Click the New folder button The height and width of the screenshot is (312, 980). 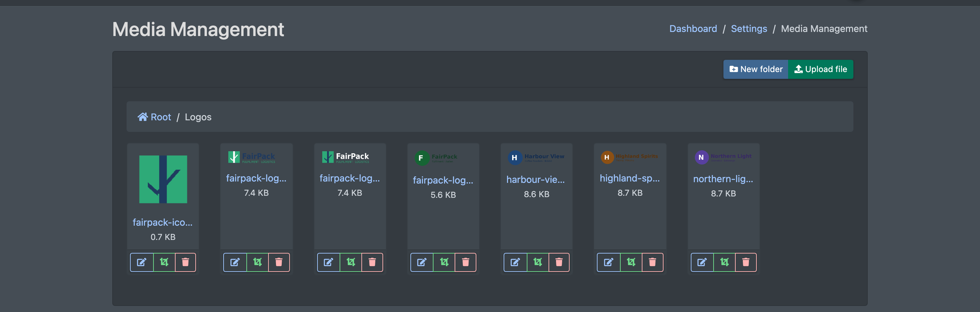point(755,69)
